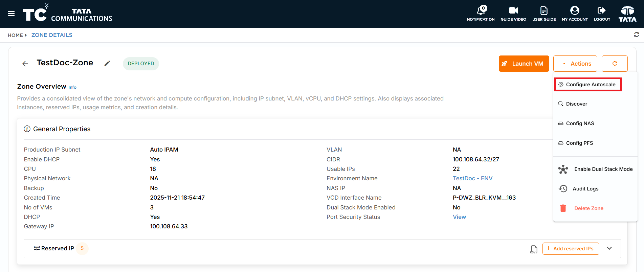Image resolution: width=644 pixels, height=272 pixels.
Task: Refresh page using breadcrumb bar sync icon
Action: (x=637, y=35)
